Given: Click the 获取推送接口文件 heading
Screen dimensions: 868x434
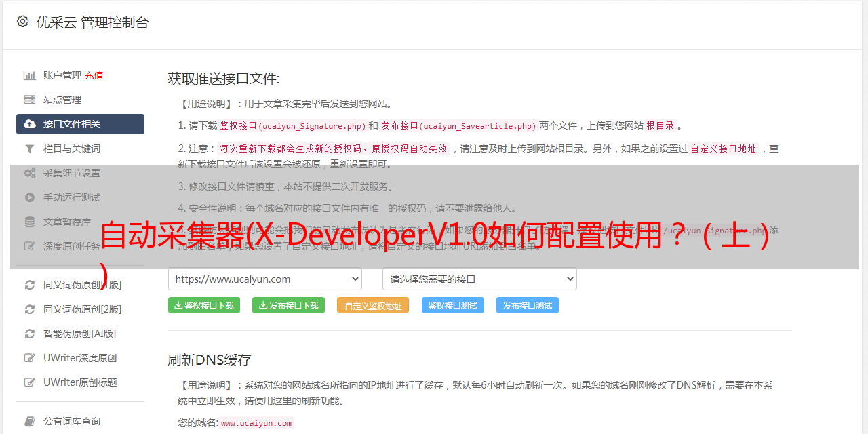Looking at the screenshot, I should coord(224,79).
